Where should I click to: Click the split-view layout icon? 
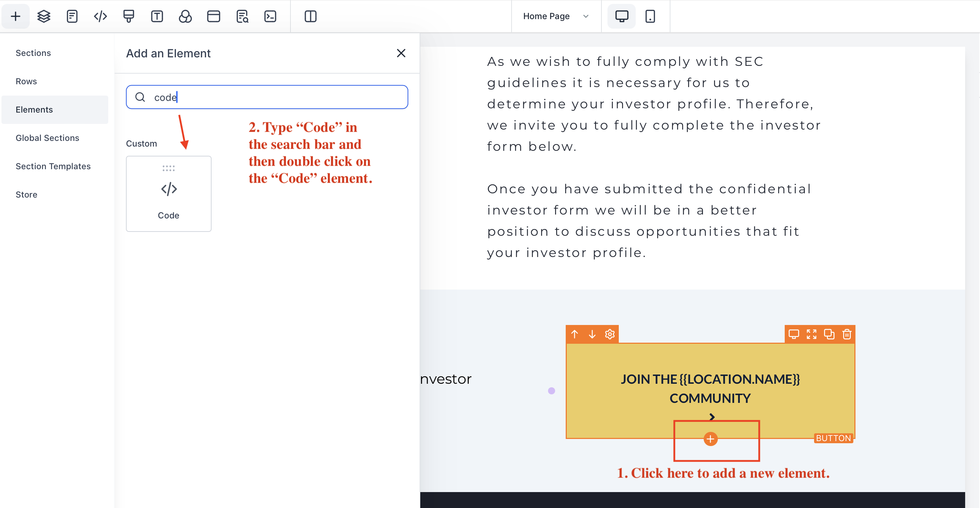[x=311, y=16]
